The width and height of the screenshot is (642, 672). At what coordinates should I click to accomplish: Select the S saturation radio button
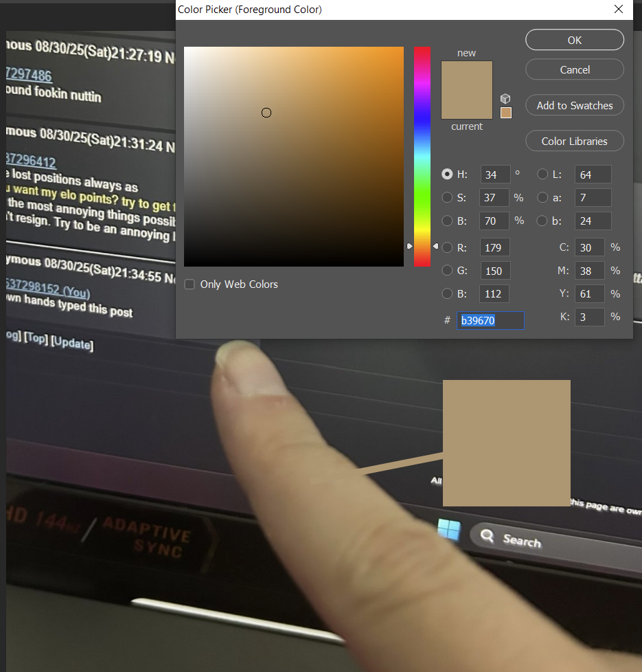point(447,197)
